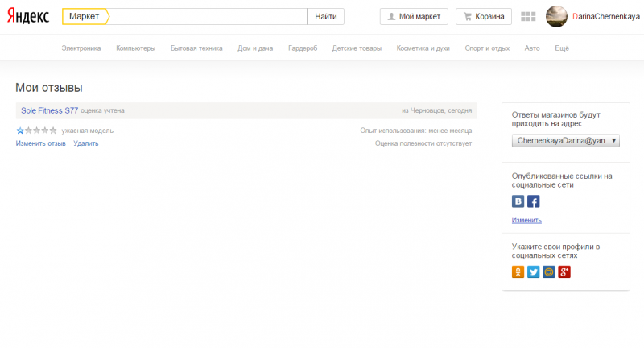Open the Косметика и духи category

pos(423,48)
